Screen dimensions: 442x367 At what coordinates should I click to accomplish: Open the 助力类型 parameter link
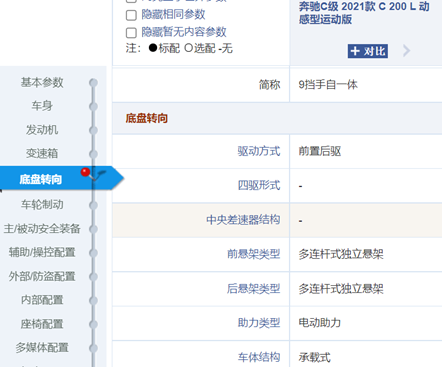click(x=259, y=323)
